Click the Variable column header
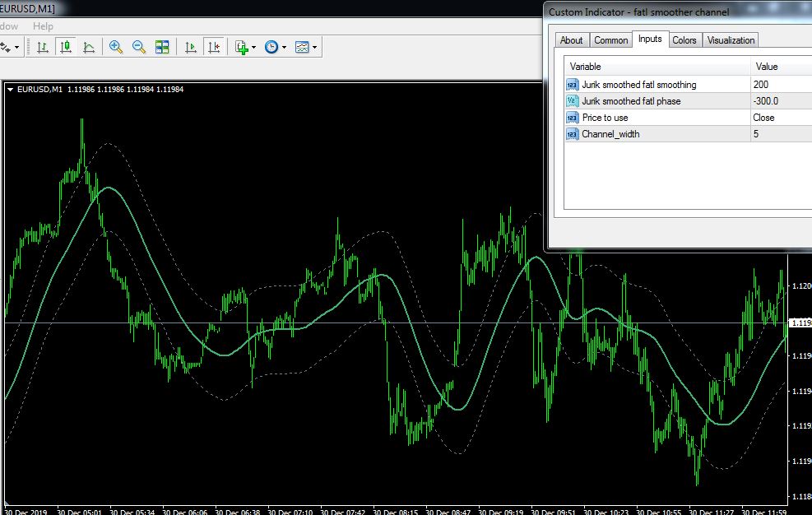Screen dimensions: 812x515 [x=586, y=67]
